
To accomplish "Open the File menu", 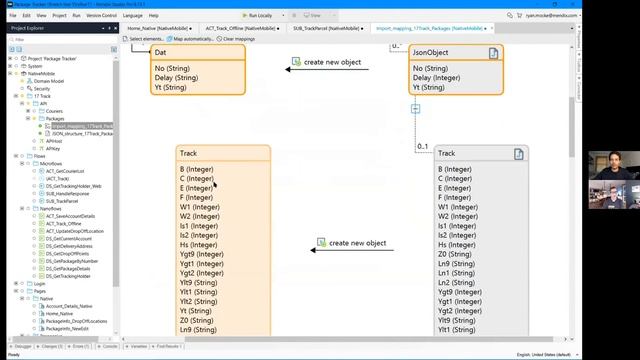I will (13, 16).
